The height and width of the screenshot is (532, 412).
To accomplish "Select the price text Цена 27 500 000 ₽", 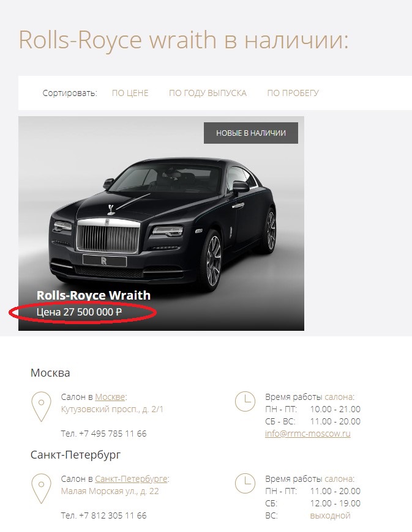I will pyautogui.click(x=79, y=312).
